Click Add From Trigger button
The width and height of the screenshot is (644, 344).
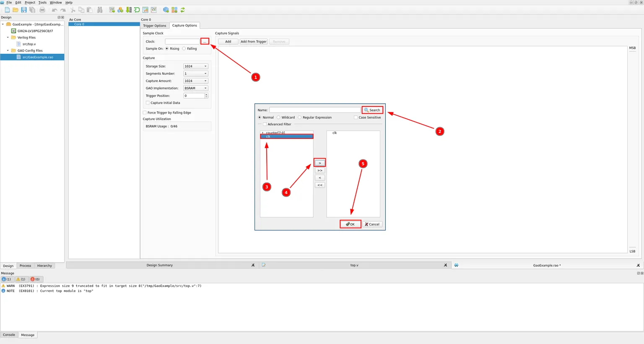(254, 42)
